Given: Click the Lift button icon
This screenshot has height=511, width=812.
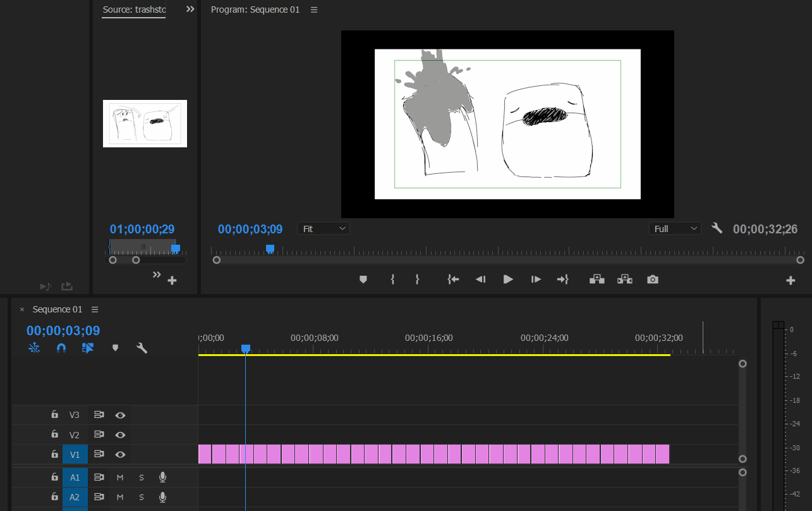Looking at the screenshot, I should click(x=597, y=280).
